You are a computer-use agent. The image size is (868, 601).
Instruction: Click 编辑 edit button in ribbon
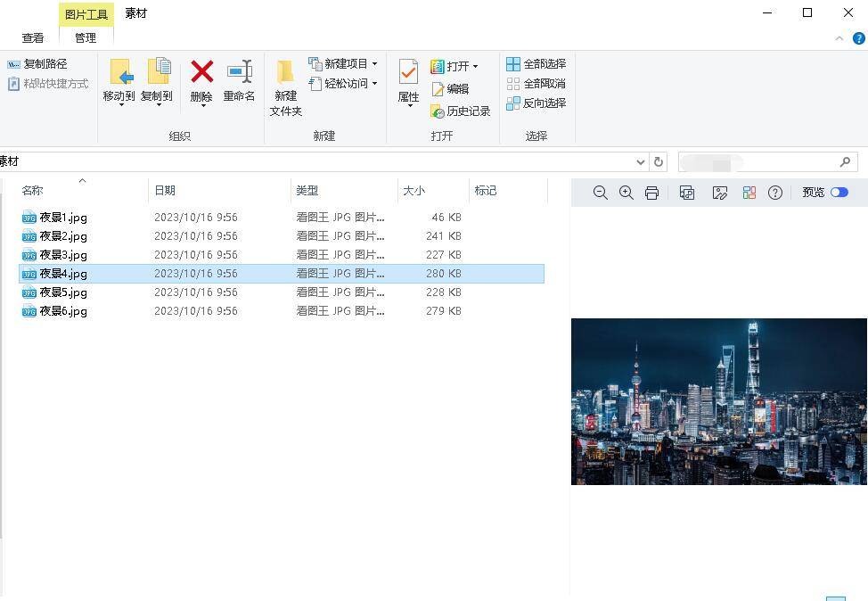[451, 88]
